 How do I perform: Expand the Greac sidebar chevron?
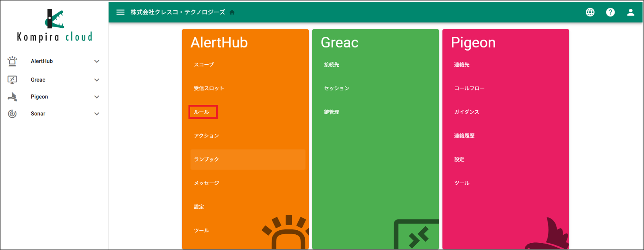pos(96,80)
